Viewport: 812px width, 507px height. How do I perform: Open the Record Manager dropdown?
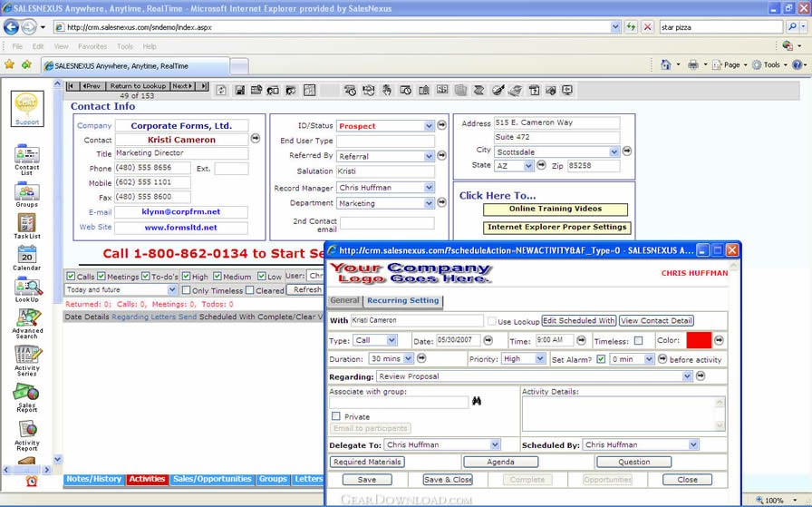coord(429,188)
